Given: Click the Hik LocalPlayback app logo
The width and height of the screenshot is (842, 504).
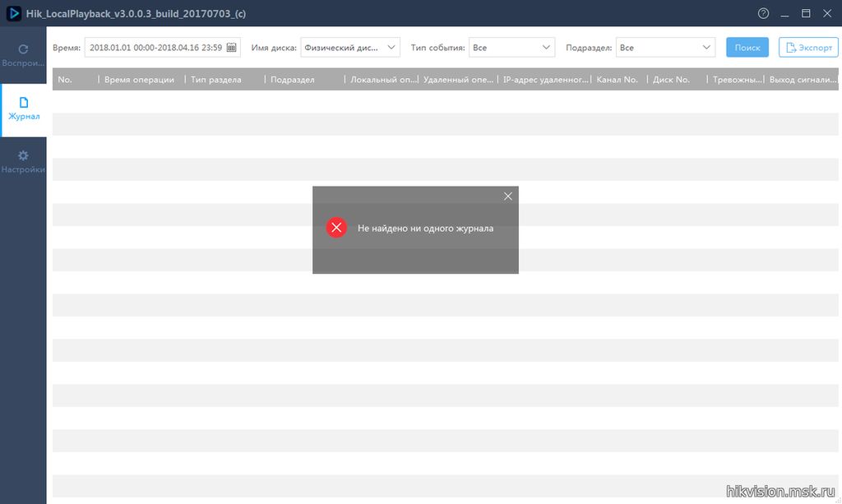Looking at the screenshot, I should click(x=13, y=13).
